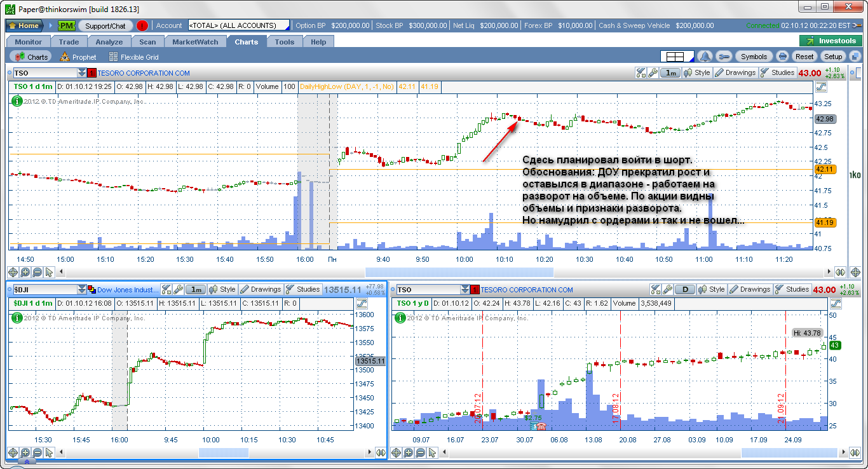Open Style menu on top TSO chart
This screenshot has width=868, height=469.
[696, 72]
